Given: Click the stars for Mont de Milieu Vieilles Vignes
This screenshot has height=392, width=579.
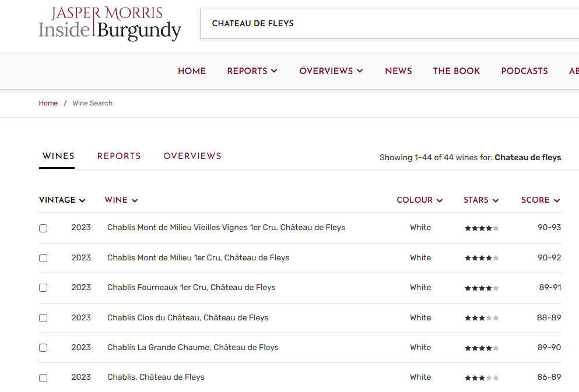Looking at the screenshot, I should 481,228.
